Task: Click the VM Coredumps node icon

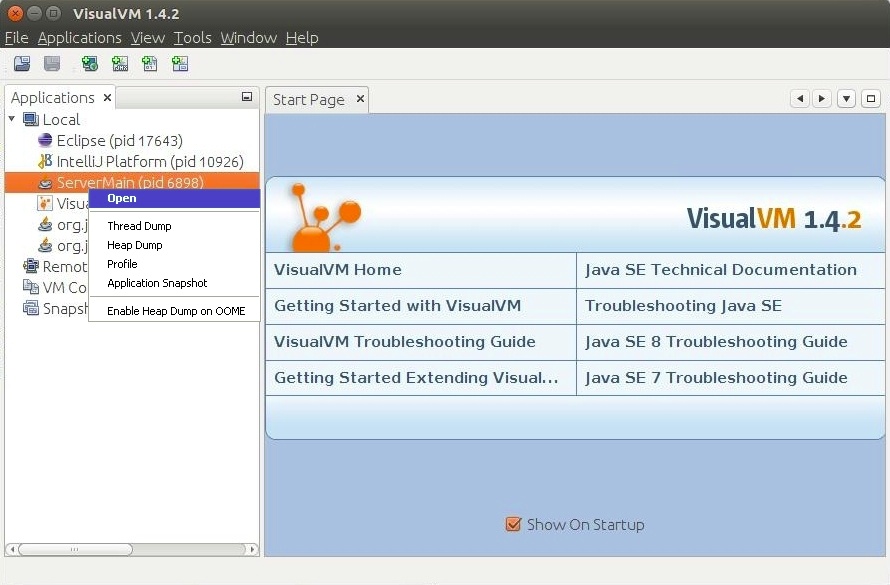Action: (31, 287)
